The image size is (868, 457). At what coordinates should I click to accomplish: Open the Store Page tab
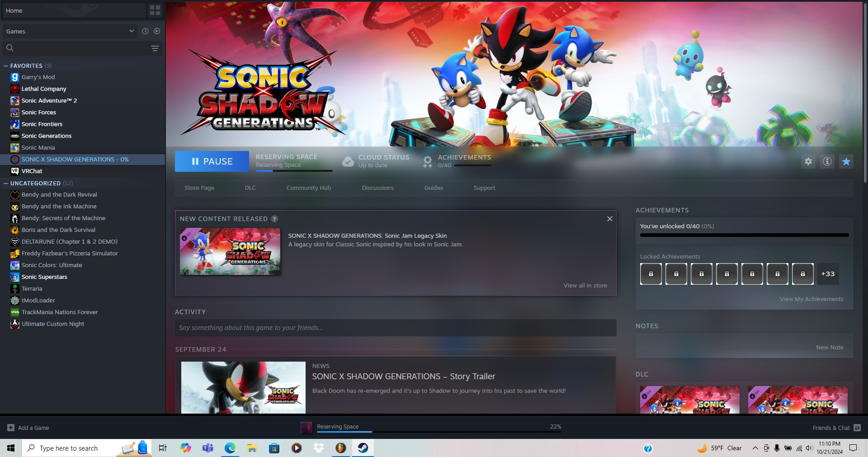pos(199,188)
